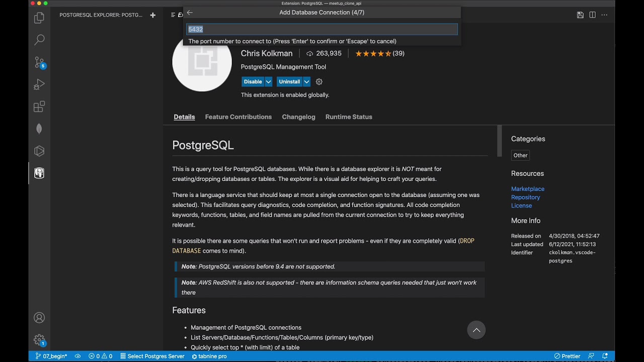Open the editor More Actions ellipsis menu
Screen dimensions: 644x362
(604, 15)
